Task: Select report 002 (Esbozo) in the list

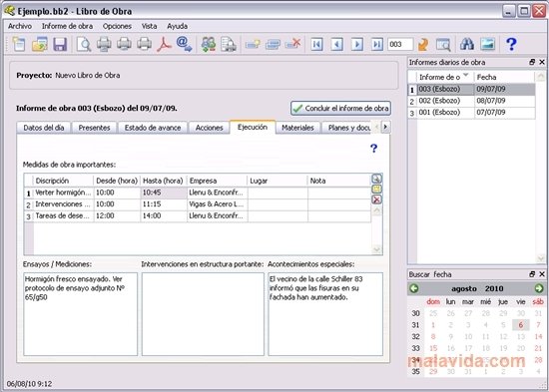Action: coord(471,101)
